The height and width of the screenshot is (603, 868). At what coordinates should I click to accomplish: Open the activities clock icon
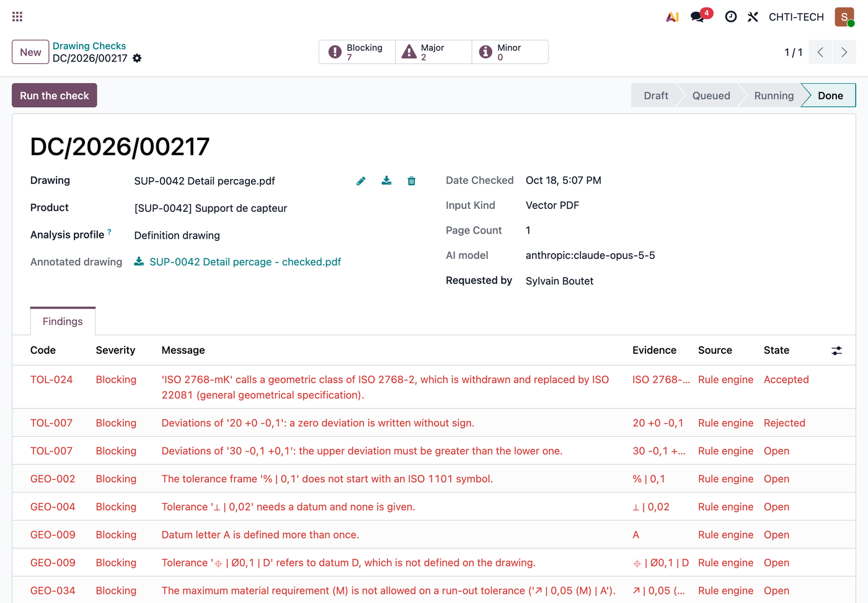[x=731, y=17]
